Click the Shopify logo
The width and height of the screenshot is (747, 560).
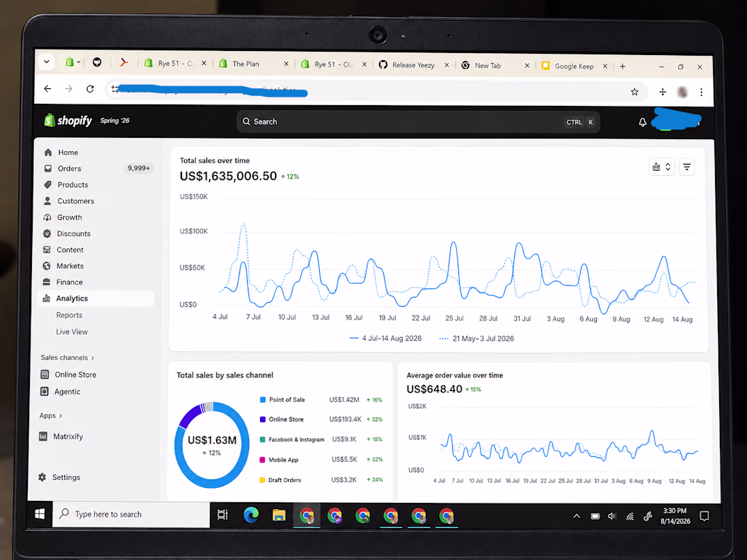(x=68, y=120)
